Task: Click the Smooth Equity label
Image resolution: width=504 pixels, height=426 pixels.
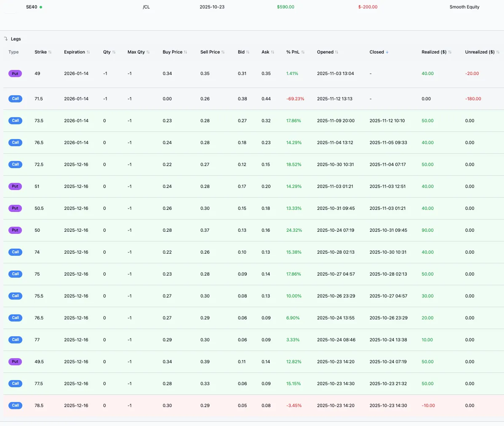Action: (x=464, y=7)
